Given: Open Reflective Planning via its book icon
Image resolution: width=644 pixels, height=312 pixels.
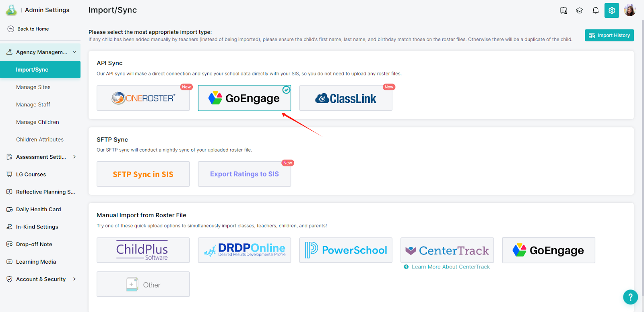Looking at the screenshot, I should pos(9,192).
